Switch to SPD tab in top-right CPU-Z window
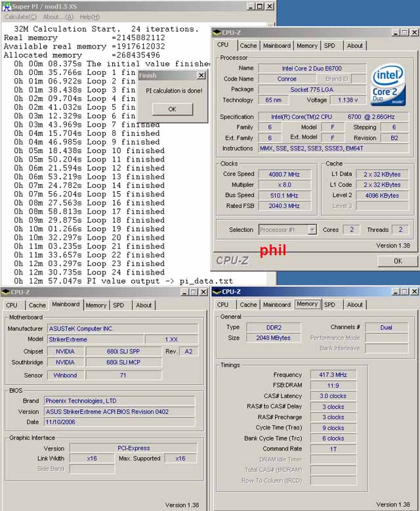The width and height of the screenshot is (420, 511). (x=329, y=46)
